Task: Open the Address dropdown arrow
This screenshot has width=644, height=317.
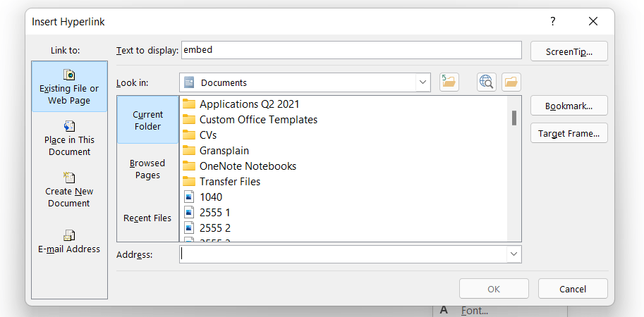Action: 514,254
